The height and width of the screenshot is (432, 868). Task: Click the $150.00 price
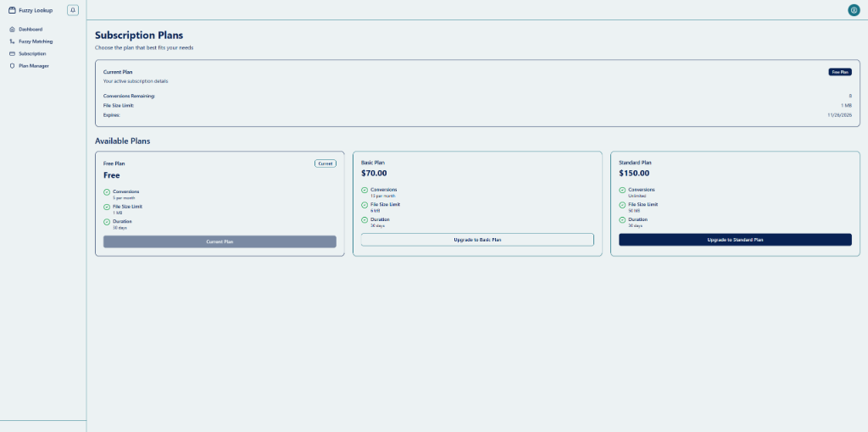[x=634, y=173]
